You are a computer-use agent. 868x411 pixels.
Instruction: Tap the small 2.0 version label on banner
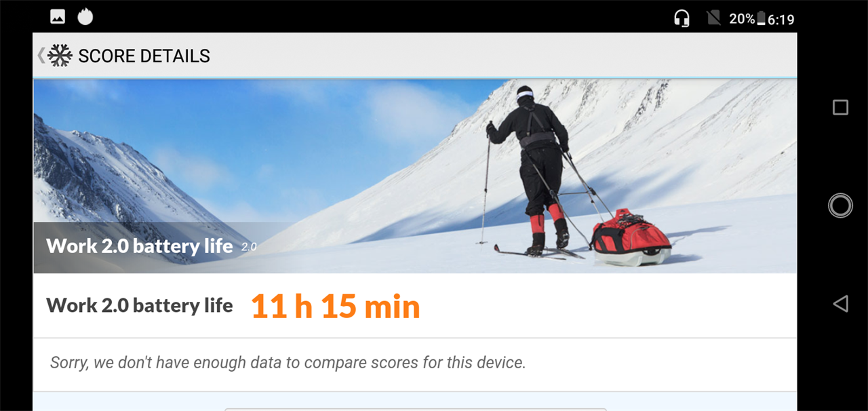pyautogui.click(x=249, y=247)
